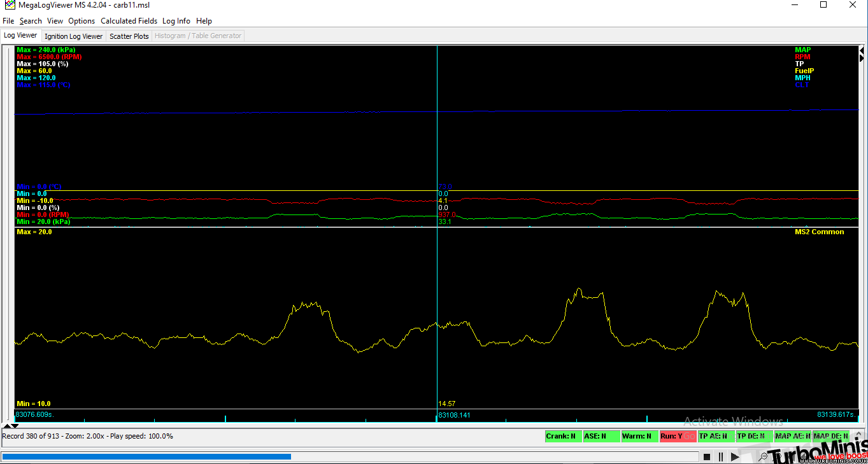Click the yellow trace peak in lower graph
Screen dimensions: 868x464
click(578, 290)
